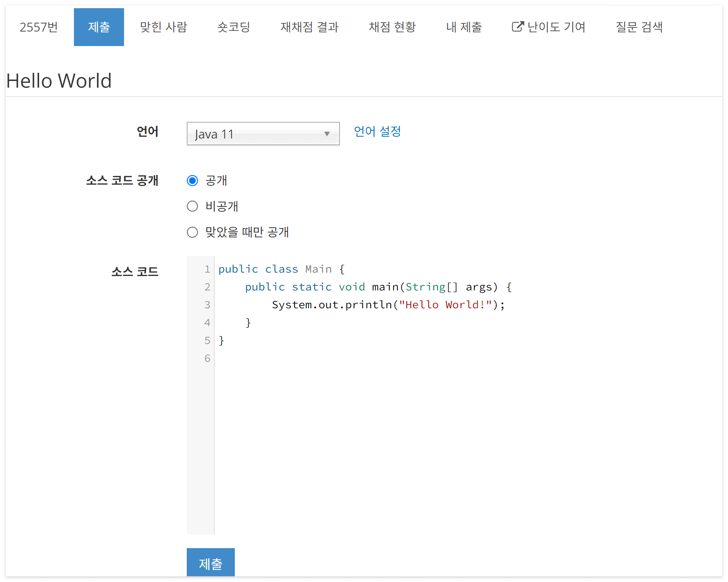Viewport: 728px width, 582px height.
Task: Place cursor on empty line 6 of editor
Action: click(334, 358)
